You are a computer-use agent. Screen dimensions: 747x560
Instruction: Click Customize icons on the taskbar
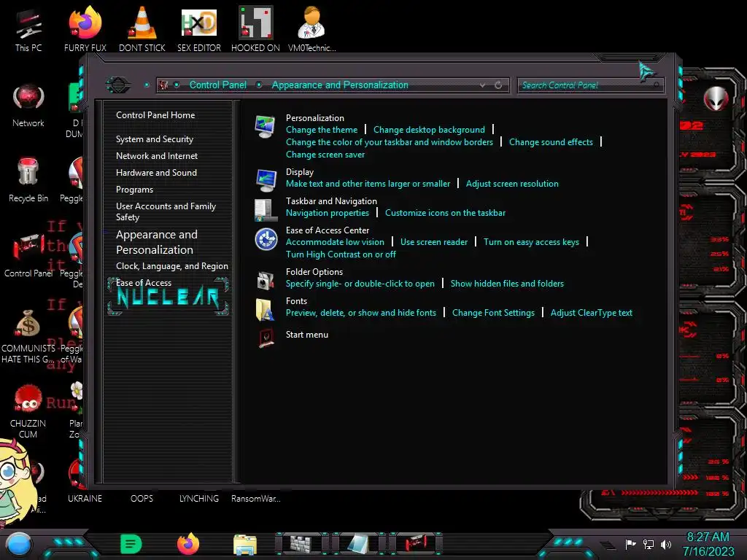click(x=445, y=212)
